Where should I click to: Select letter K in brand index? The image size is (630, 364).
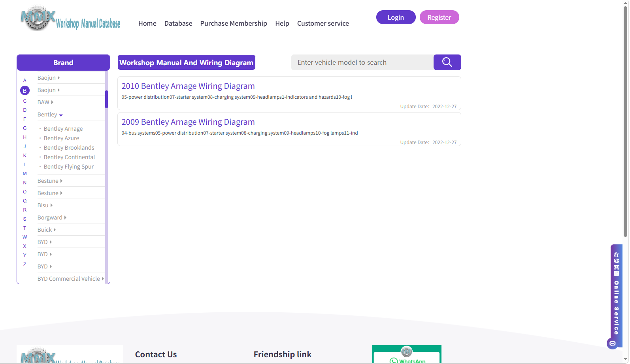tap(25, 156)
